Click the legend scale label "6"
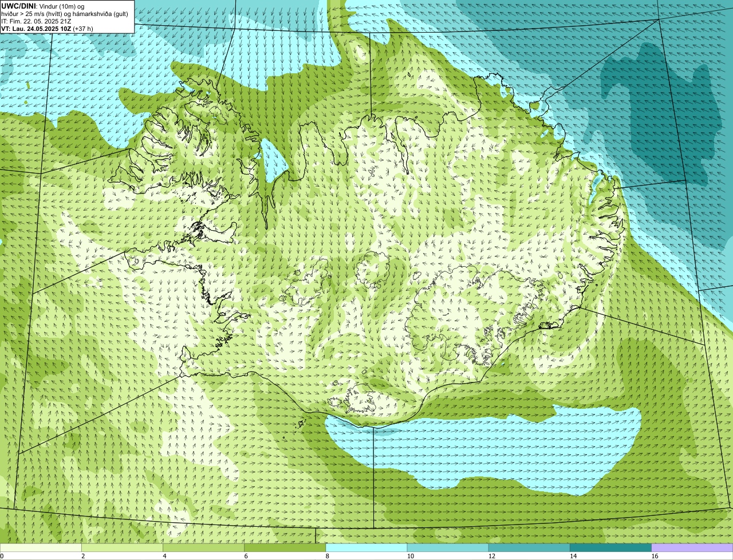 246,556
